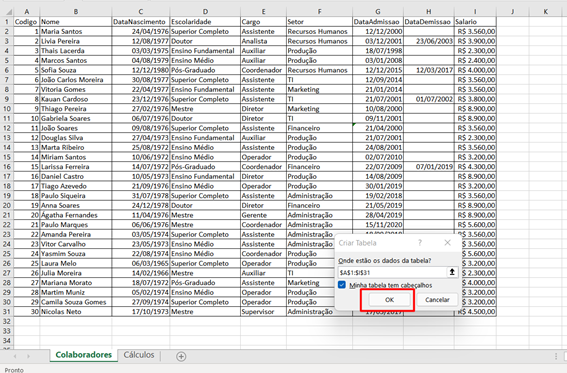Select the 'Gerente' cargo cell

(263, 215)
